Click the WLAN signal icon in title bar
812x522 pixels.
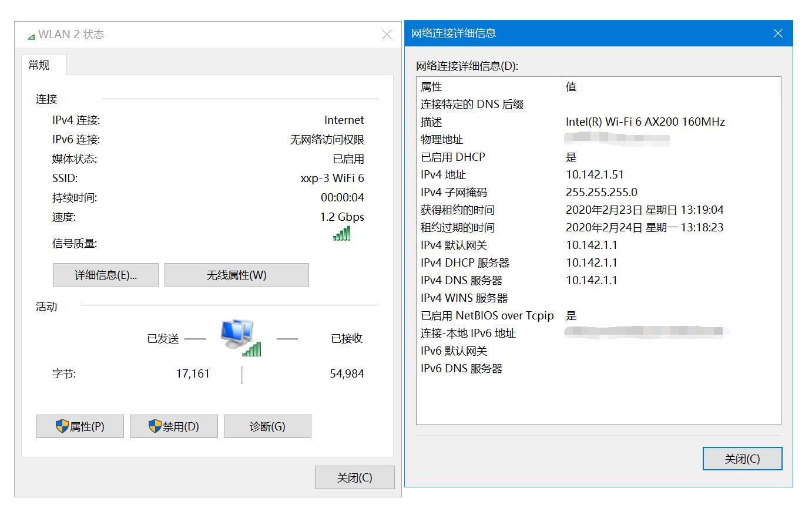tap(29, 34)
